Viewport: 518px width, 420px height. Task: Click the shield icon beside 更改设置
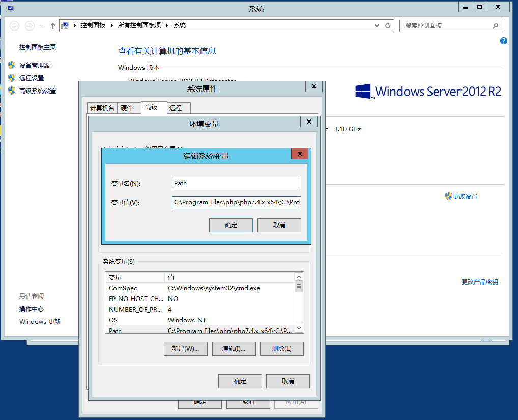448,196
